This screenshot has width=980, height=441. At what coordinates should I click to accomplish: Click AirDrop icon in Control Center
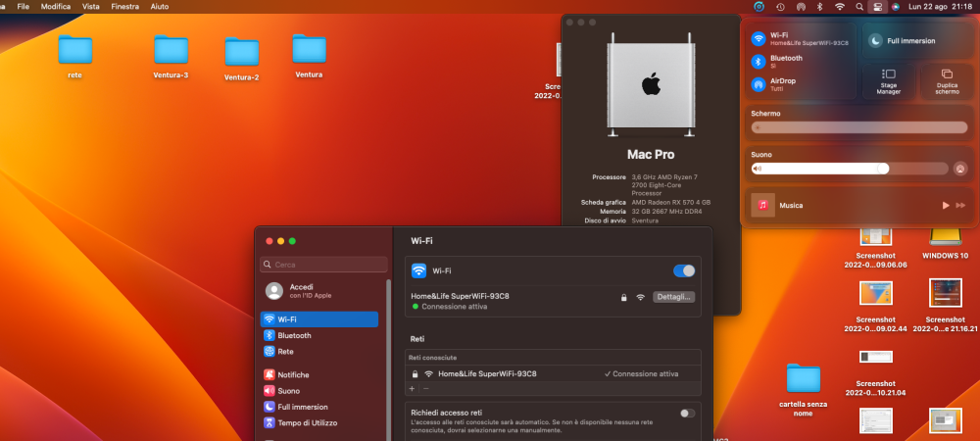coord(759,84)
